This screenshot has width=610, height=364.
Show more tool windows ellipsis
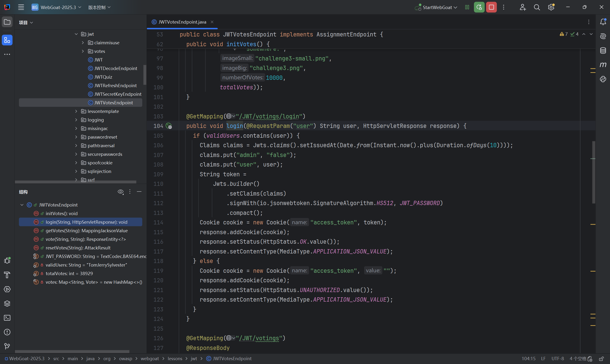pyautogui.click(x=7, y=54)
